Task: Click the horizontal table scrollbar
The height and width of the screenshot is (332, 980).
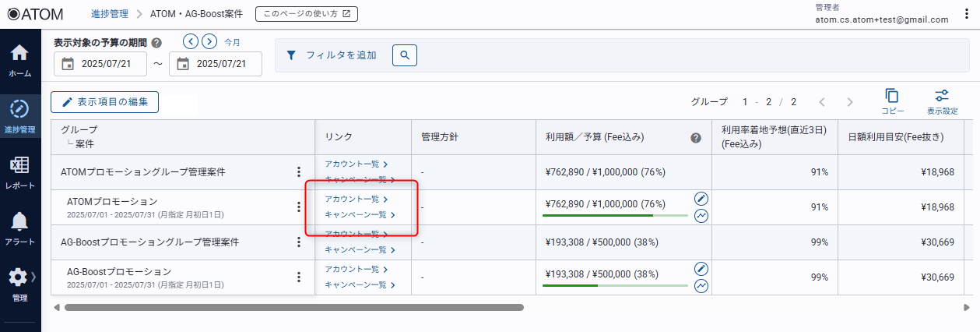Action: click(x=294, y=307)
